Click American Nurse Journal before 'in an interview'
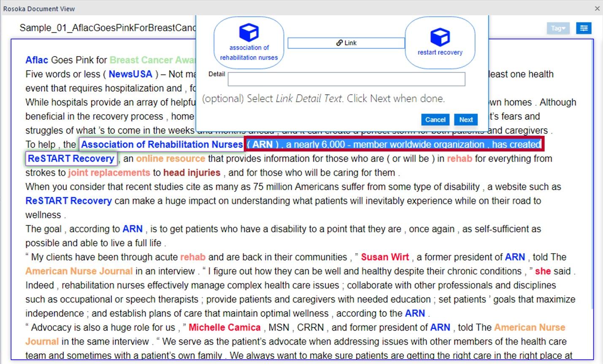603x364 pixels. [x=79, y=271]
